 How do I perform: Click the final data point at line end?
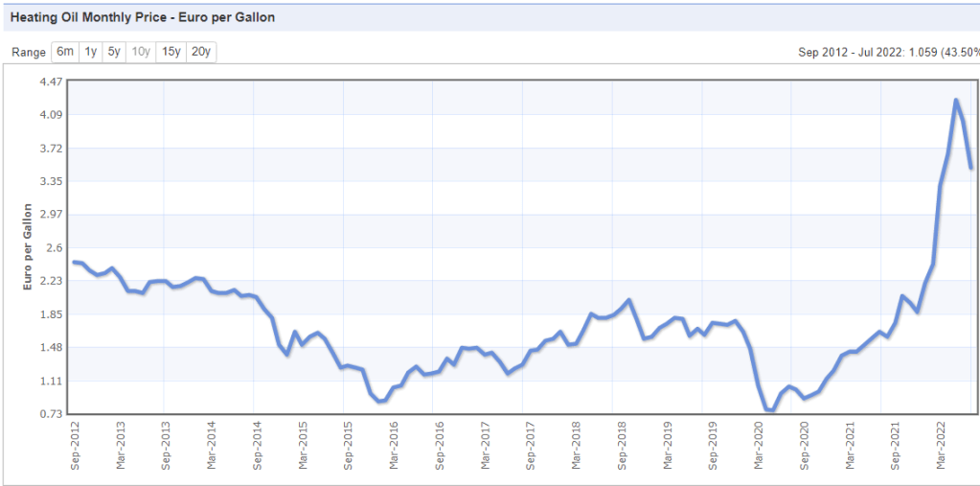click(971, 169)
